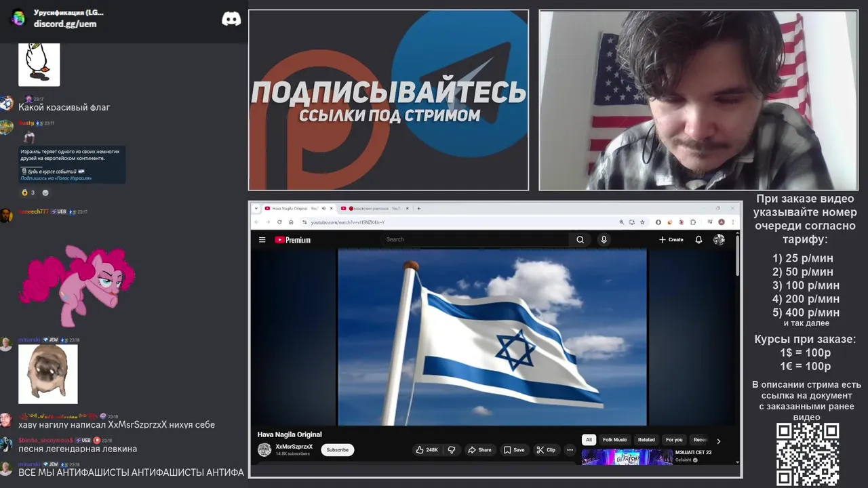
Task: Open the YouTube account avatar menu
Action: [x=719, y=239]
